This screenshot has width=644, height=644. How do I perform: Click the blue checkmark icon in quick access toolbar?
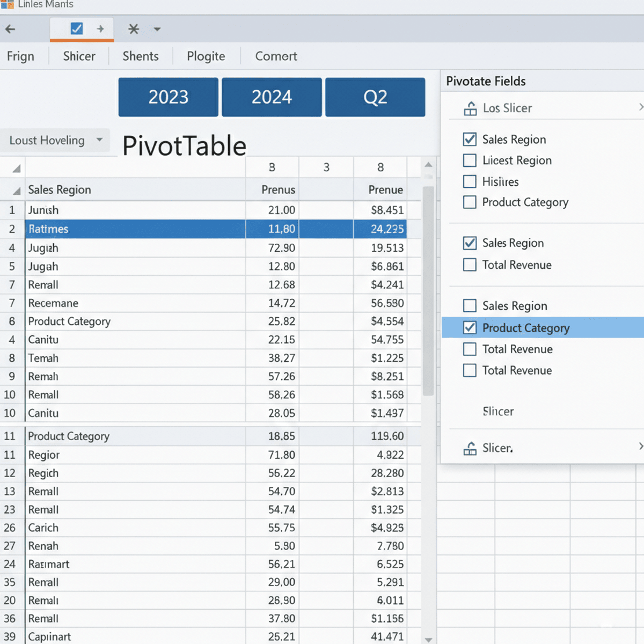click(76, 29)
